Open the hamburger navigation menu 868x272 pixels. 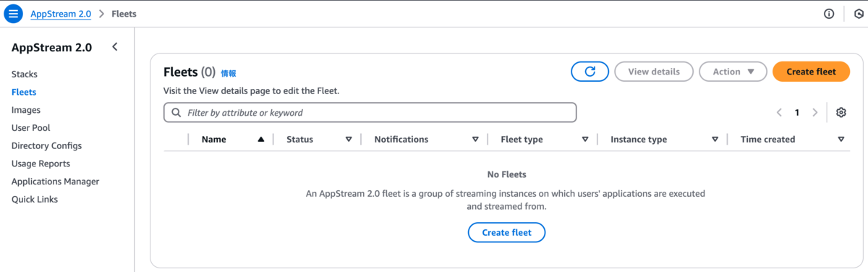[14, 14]
